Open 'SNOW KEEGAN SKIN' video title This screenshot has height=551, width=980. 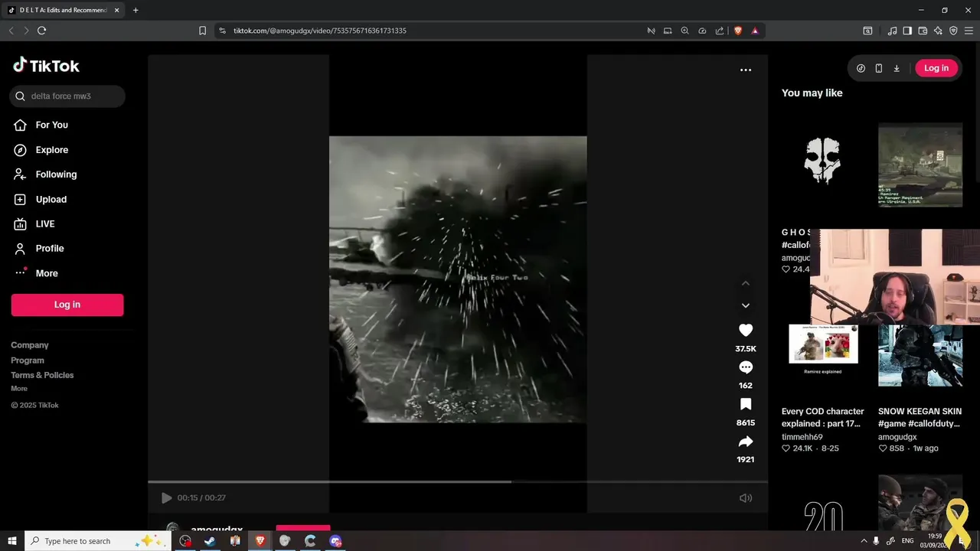tap(920, 417)
